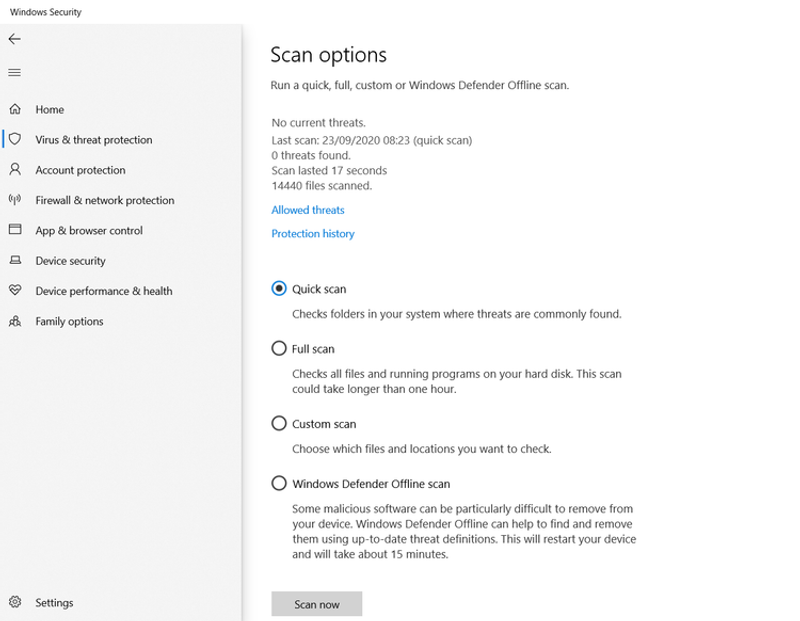
Task: Click the heart Device performance icon
Action: [15, 290]
